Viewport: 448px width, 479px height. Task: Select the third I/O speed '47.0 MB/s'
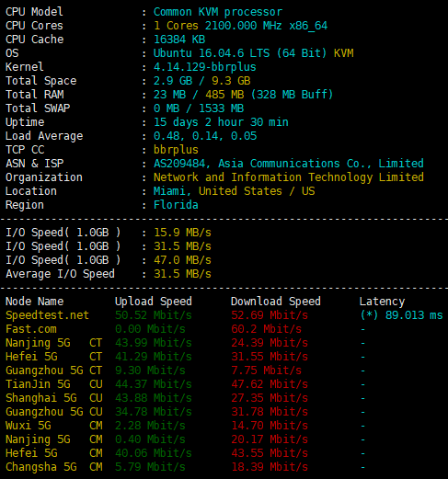coord(182,260)
